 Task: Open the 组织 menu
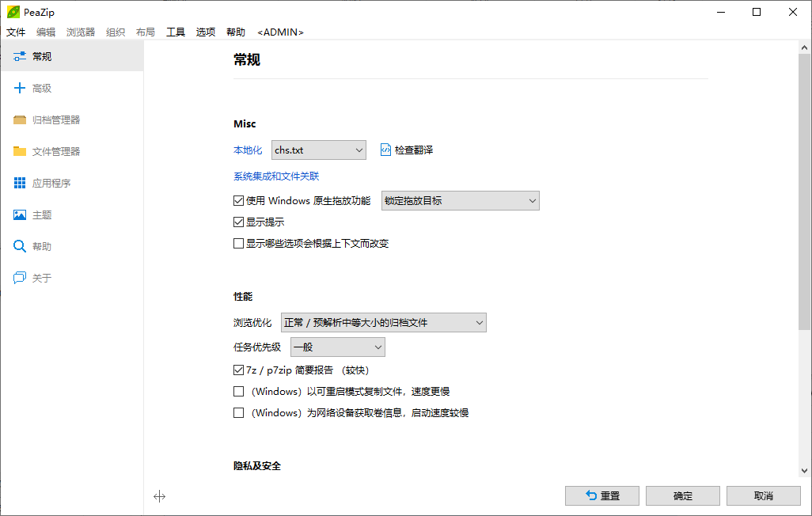click(x=116, y=32)
